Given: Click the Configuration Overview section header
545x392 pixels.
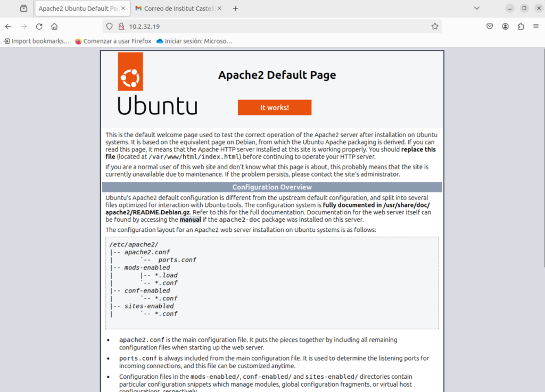Looking at the screenshot, I should pos(272,187).
